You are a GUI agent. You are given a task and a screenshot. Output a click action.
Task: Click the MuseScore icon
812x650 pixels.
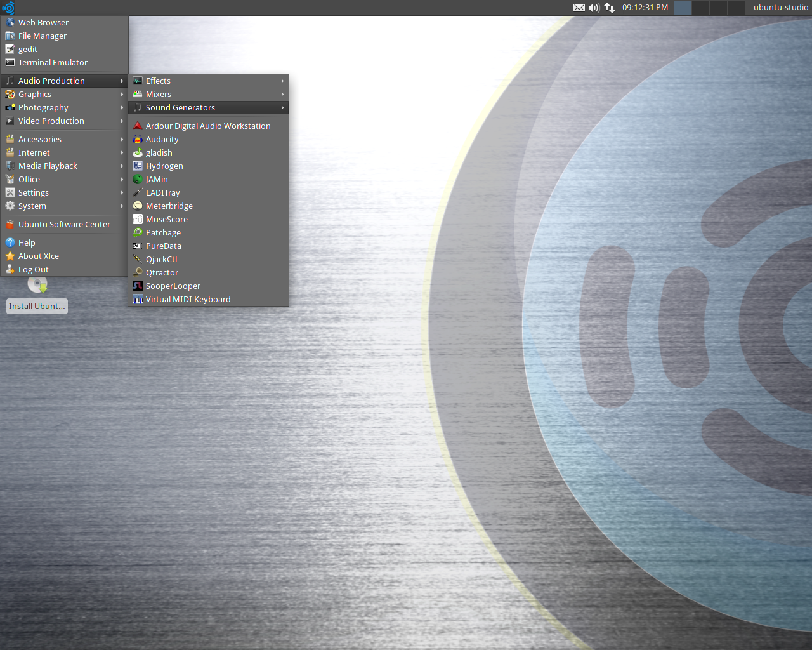click(x=138, y=219)
